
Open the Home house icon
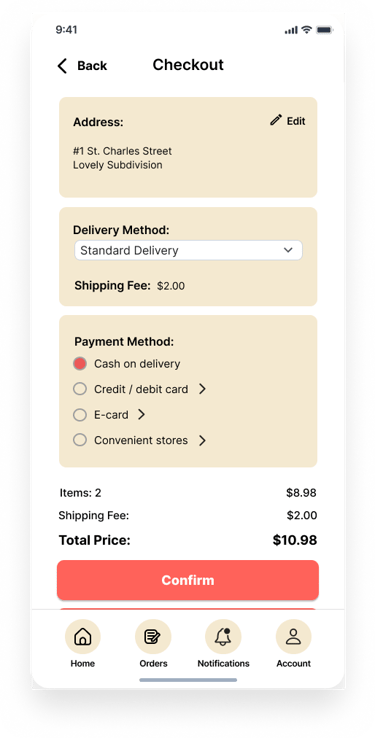click(83, 637)
